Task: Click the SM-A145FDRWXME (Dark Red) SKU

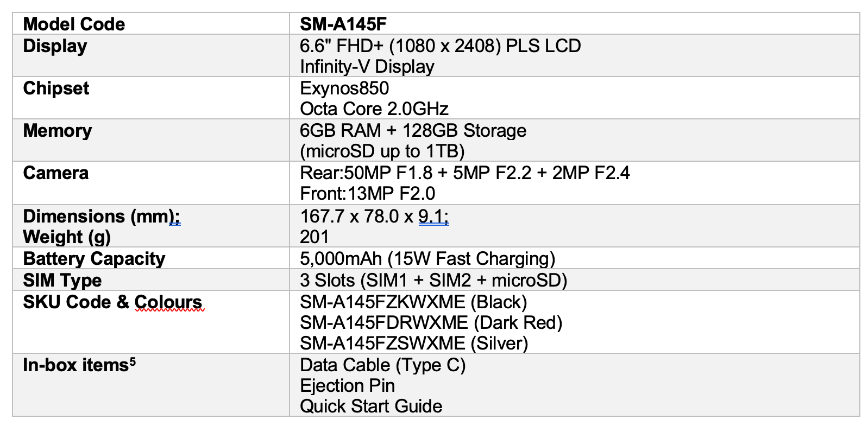Action: [431, 322]
